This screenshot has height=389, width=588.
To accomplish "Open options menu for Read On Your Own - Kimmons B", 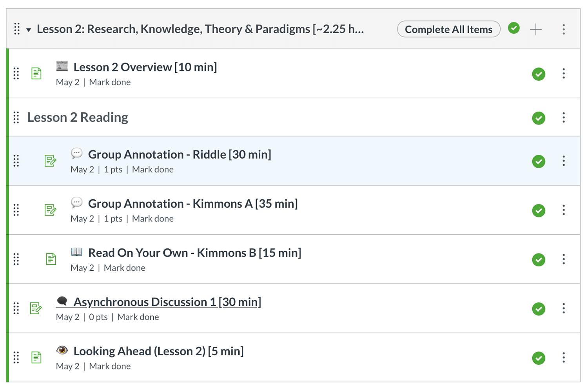I will click(x=564, y=259).
